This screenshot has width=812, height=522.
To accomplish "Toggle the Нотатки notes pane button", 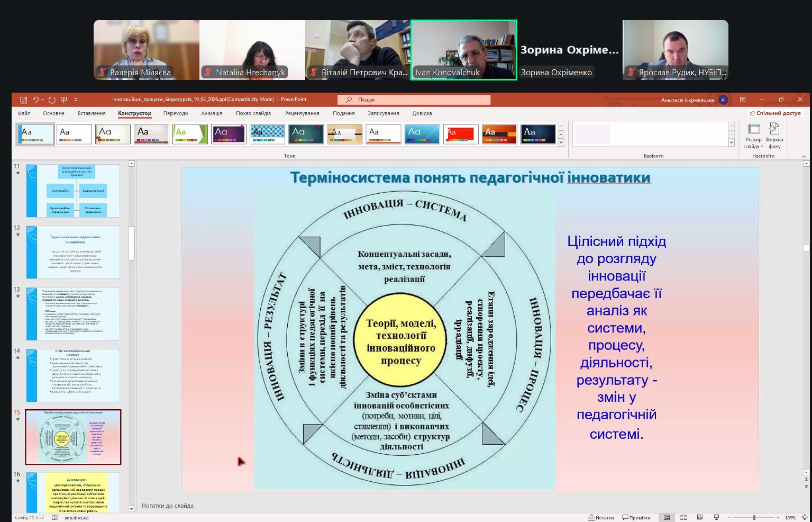I will click(x=601, y=518).
